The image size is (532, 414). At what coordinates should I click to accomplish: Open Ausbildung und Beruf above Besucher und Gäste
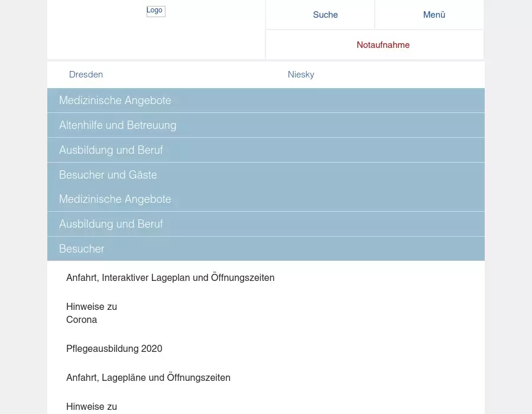click(111, 150)
